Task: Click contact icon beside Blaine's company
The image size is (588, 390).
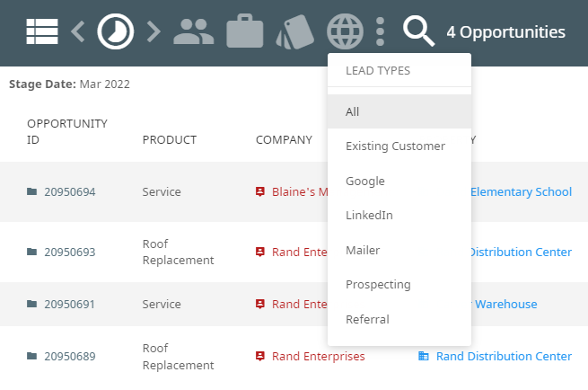Action: point(259,191)
